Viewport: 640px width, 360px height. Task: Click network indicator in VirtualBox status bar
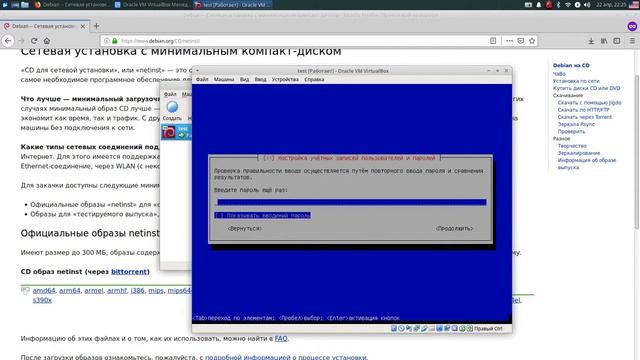(416, 329)
